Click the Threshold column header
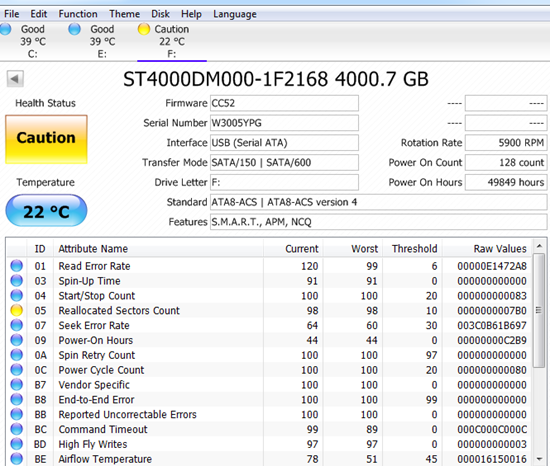 coord(412,249)
